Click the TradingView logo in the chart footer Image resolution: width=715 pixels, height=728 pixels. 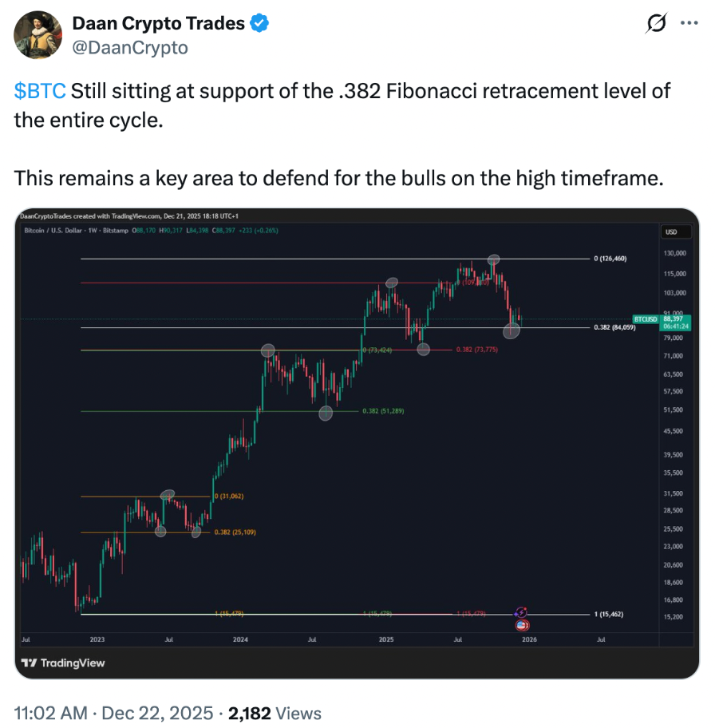click(63, 663)
